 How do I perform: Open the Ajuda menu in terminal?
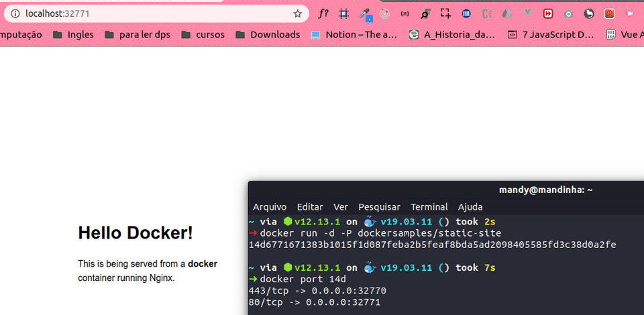click(470, 206)
